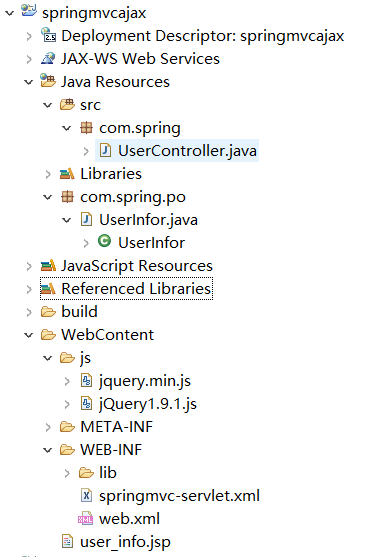Select the WebContent label
Screen dimensions: 379x557
tap(108, 335)
